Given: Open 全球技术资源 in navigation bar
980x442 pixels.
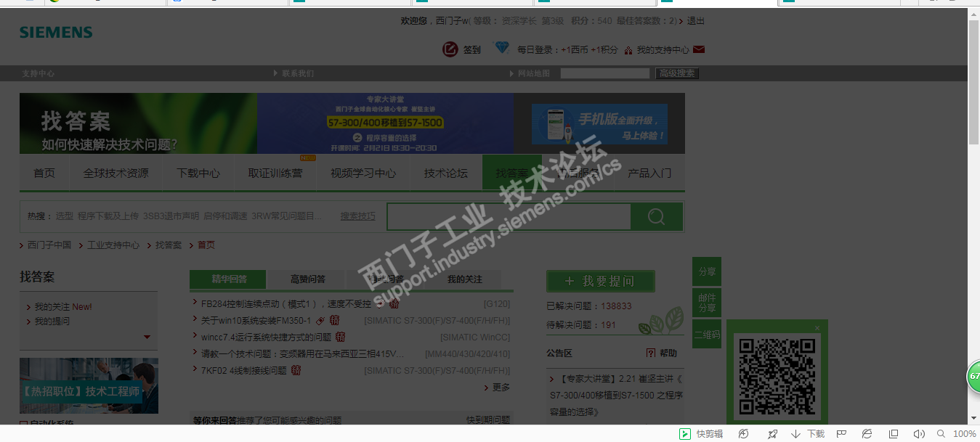Looking at the screenshot, I should click(116, 173).
